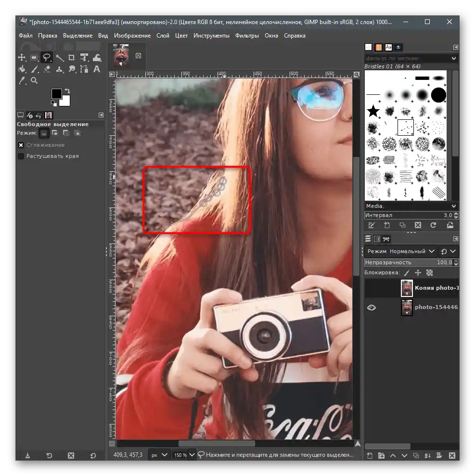Open the Фильтры menu
475x476 pixels.
click(x=247, y=36)
